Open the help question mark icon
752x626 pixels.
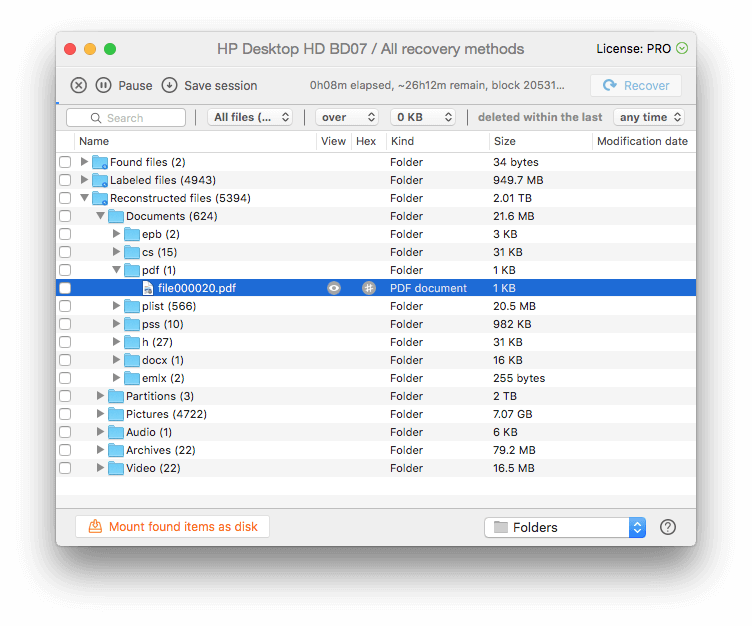[668, 527]
